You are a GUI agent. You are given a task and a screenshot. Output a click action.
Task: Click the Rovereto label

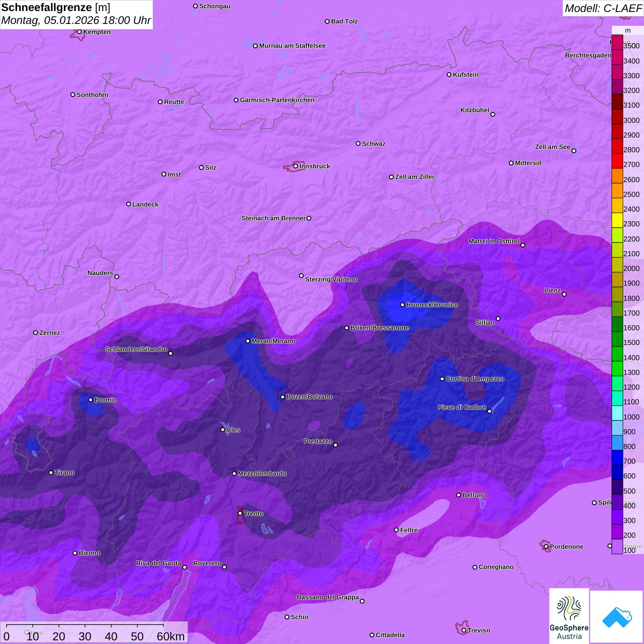(x=207, y=563)
